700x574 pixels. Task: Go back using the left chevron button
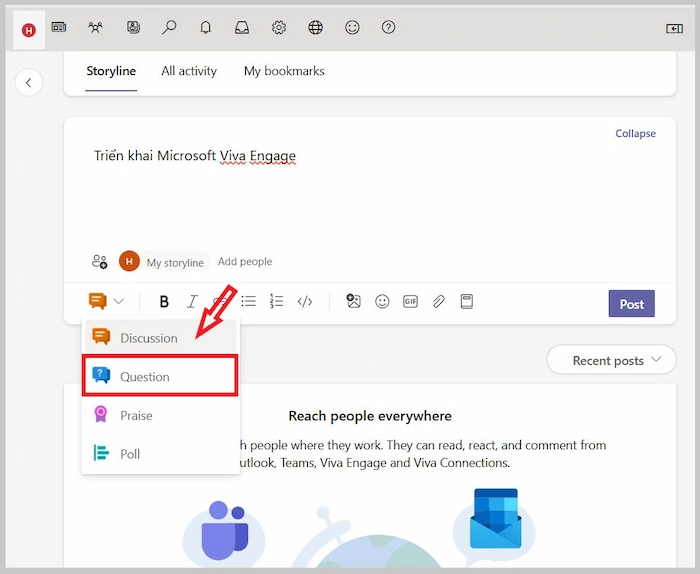29,83
